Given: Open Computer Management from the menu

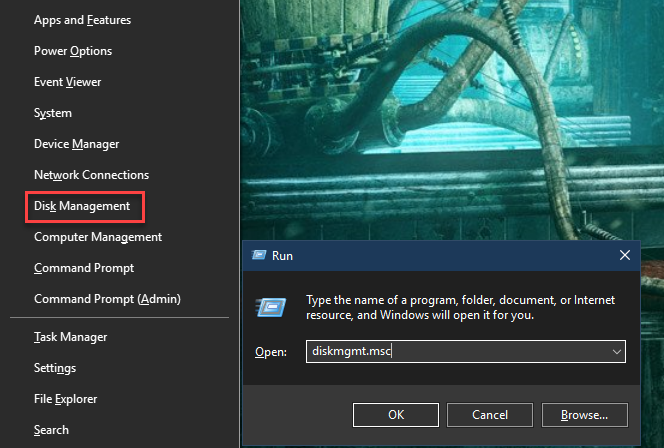Looking at the screenshot, I should pos(98,237).
